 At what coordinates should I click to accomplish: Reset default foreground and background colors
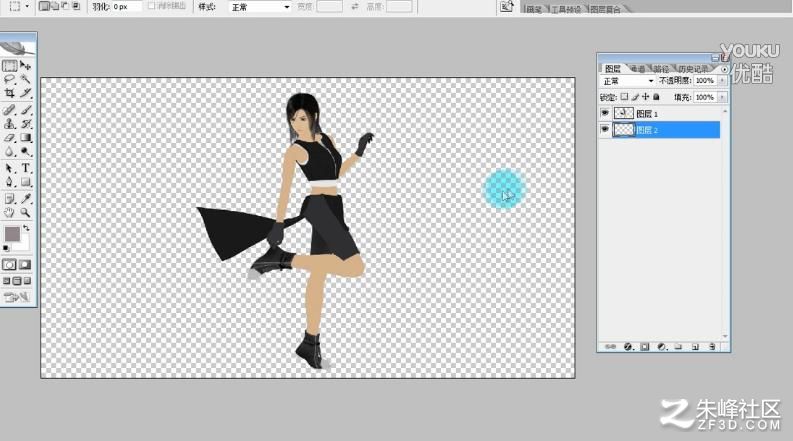[6, 248]
